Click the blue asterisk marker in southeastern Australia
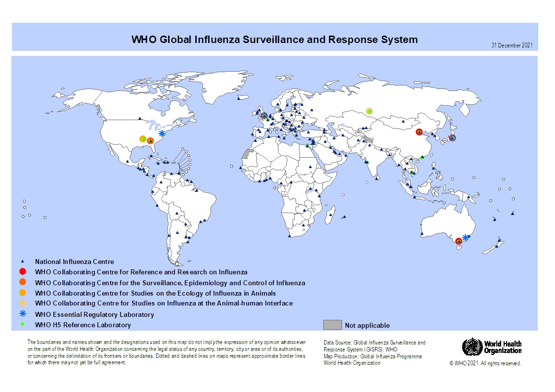Viewport: 555px width, 392px height. (466, 237)
